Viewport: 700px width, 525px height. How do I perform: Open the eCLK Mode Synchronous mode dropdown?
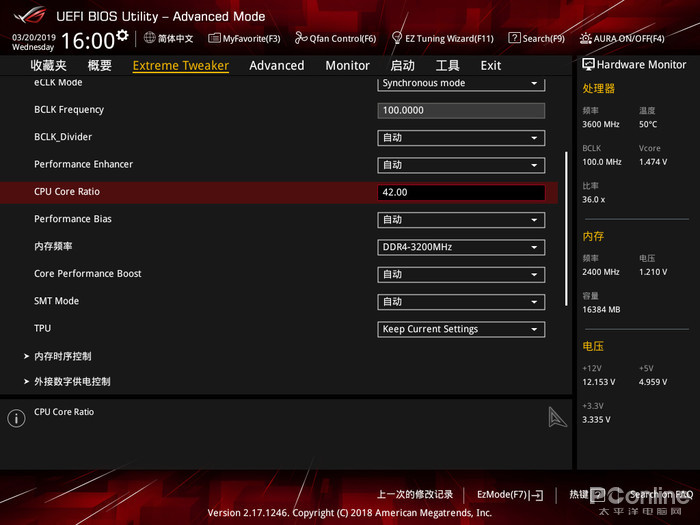coord(461,83)
